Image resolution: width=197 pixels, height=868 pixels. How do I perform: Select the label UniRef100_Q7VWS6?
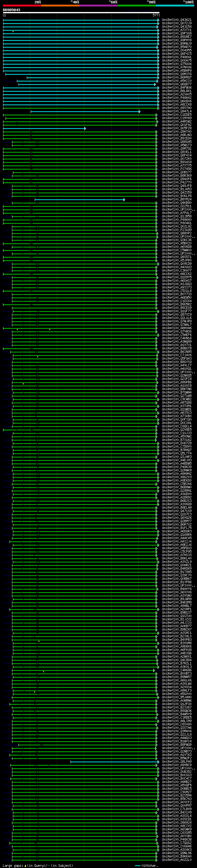(176, 332)
